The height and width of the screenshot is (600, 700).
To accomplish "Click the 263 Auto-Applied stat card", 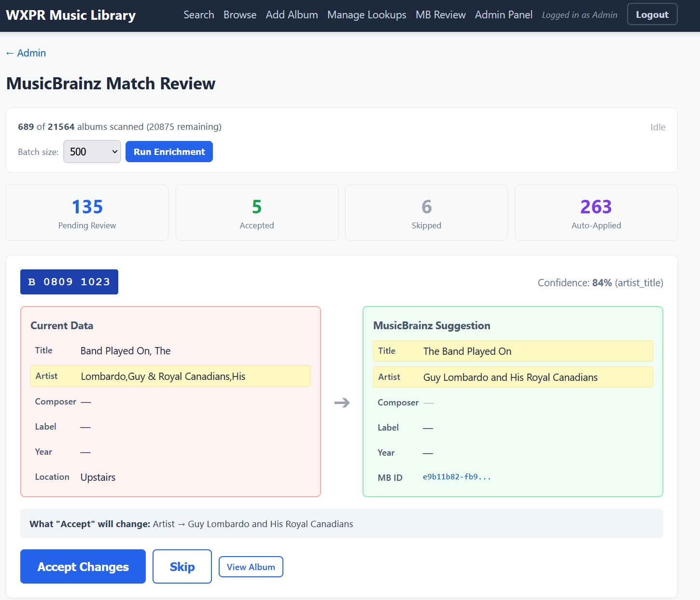I will pos(596,213).
